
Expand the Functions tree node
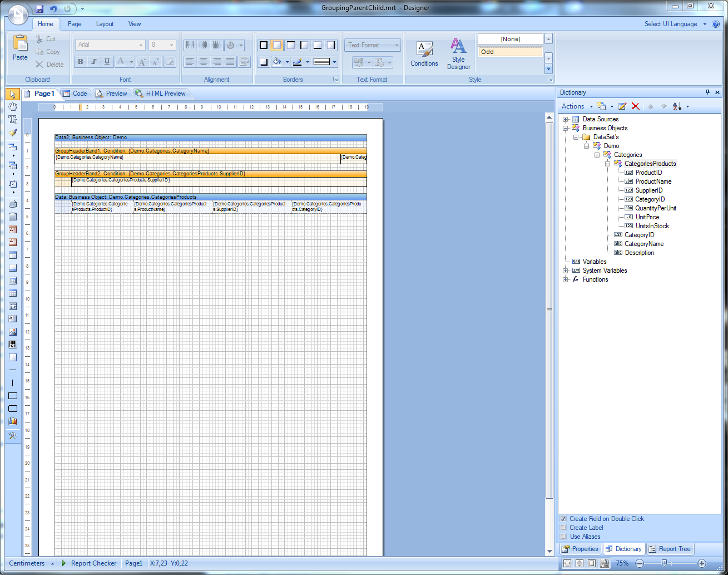point(566,279)
